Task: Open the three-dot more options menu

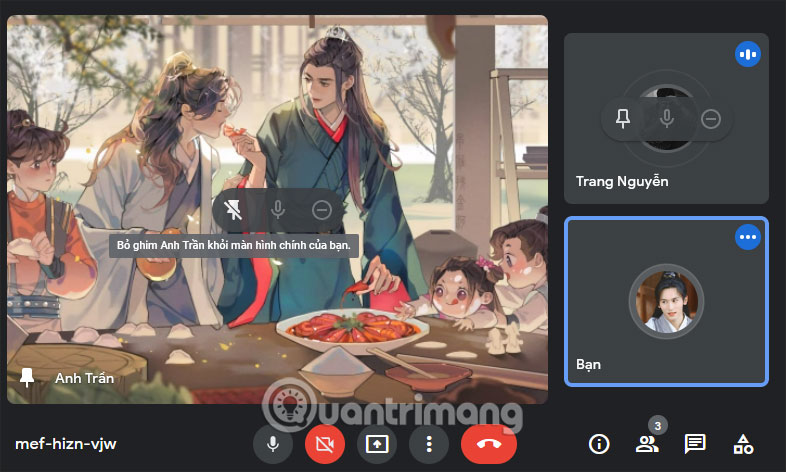Action: coord(429,444)
